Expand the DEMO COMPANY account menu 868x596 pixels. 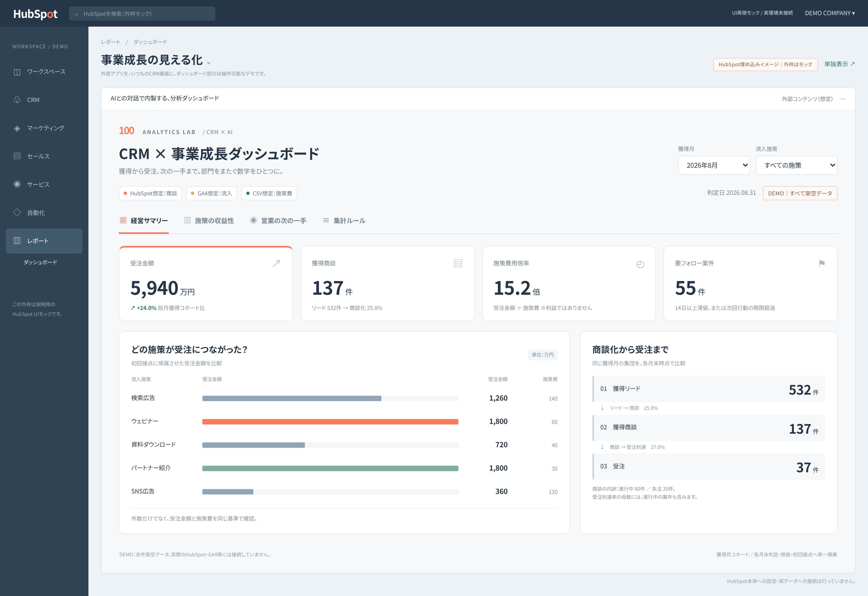(x=830, y=13)
